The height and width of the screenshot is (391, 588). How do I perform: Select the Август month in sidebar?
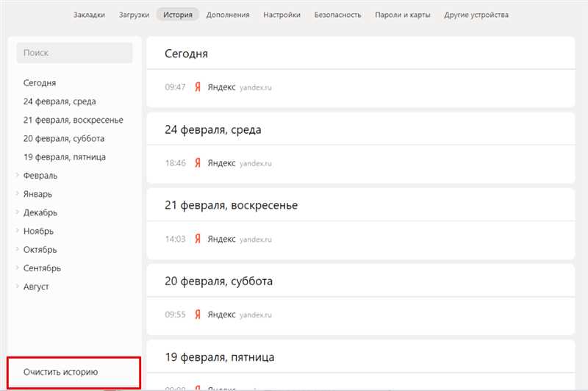tap(36, 287)
